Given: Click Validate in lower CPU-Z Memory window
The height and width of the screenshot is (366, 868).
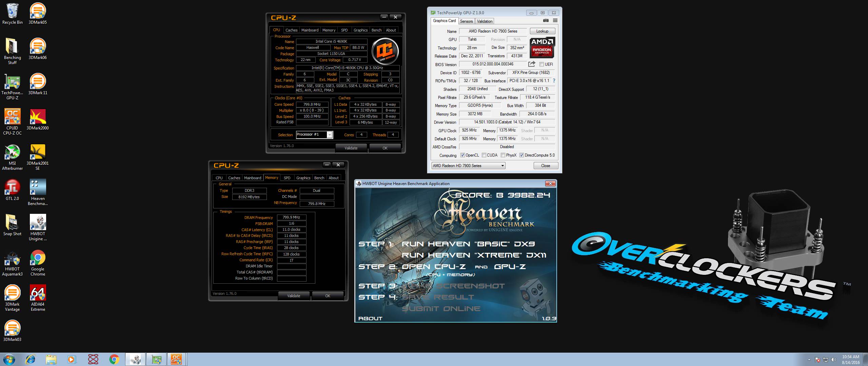Looking at the screenshot, I should (x=294, y=296).
